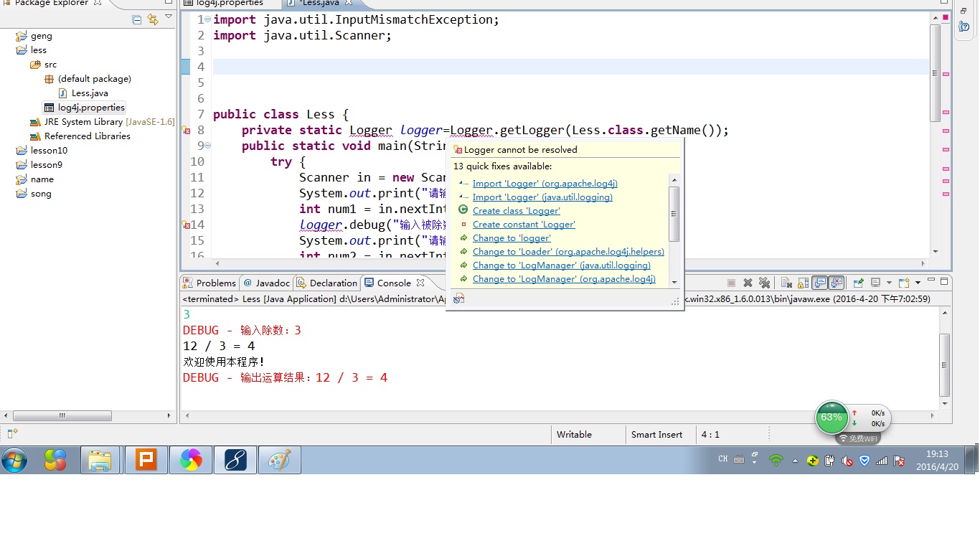
Task: Click Remove Launch icon in Console
Action: (x=748, y=283)
